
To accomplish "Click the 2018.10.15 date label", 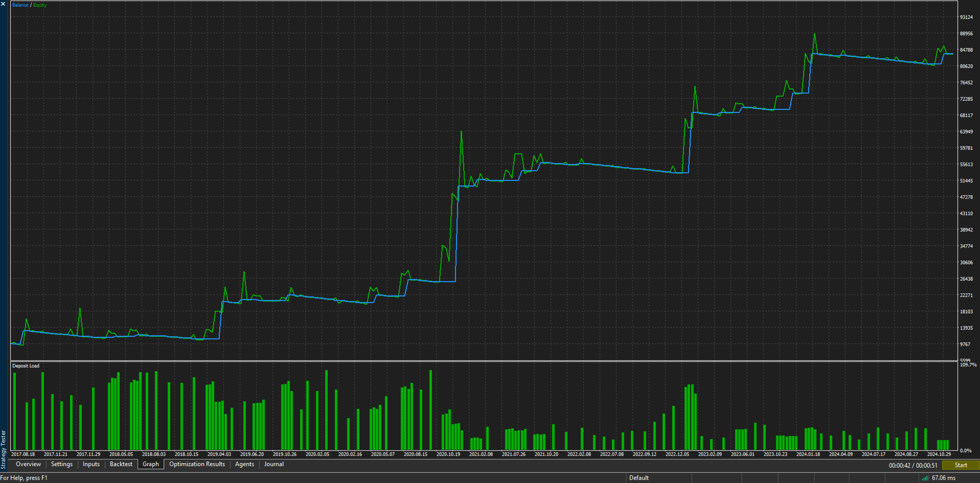I will (187, 454).
